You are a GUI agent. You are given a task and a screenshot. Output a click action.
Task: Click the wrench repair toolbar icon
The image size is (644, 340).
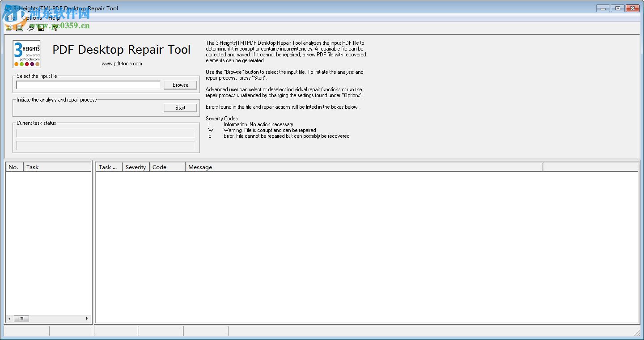pyautogui.click(x=30, y=28)
